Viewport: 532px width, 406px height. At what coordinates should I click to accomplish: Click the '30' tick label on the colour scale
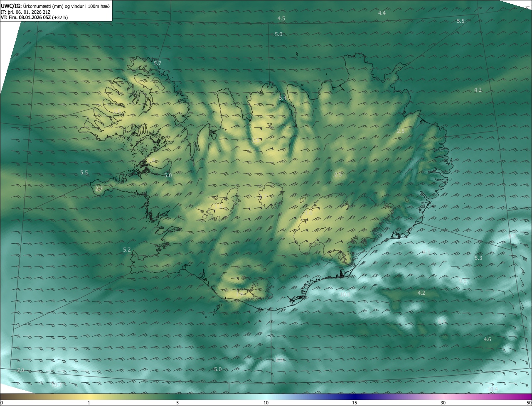click(x=443, y=403)
